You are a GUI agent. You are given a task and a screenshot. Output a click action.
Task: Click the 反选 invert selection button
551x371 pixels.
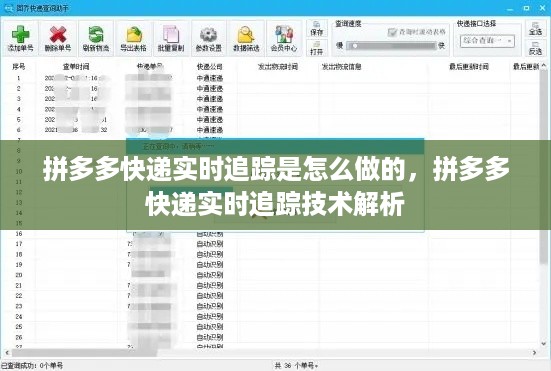535,48
